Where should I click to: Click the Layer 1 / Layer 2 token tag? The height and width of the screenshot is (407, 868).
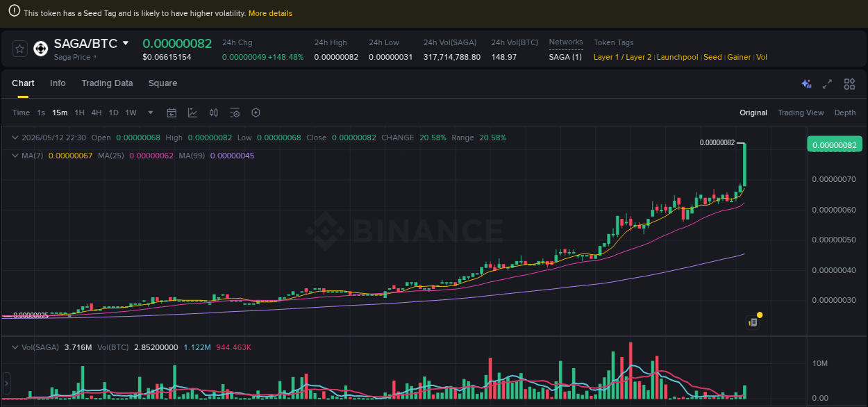623,57
